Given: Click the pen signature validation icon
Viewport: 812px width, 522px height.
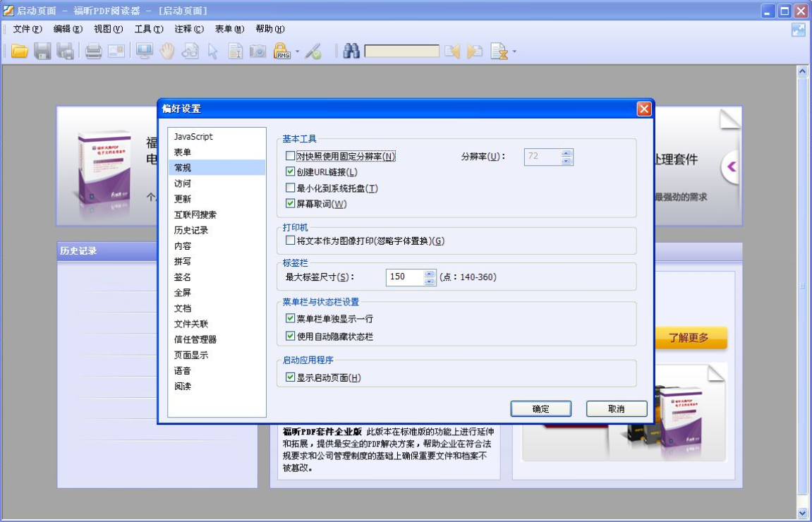Looking at the screenshot, I should tap(313, 51).
